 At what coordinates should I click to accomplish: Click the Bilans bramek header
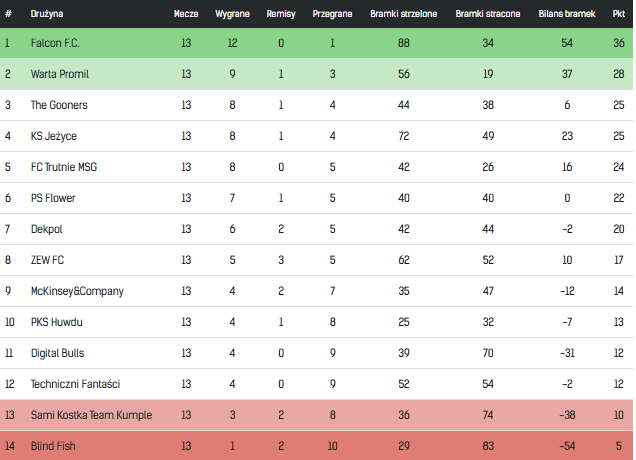pos(567,14)
